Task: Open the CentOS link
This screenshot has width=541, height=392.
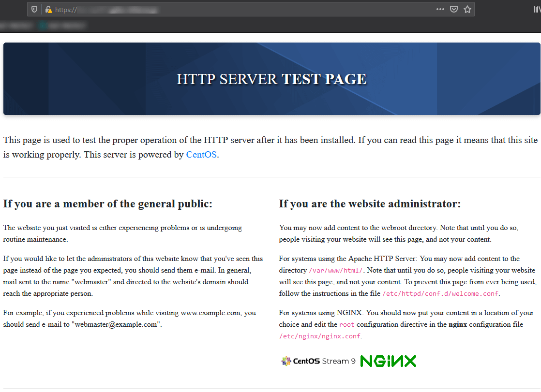Action: 201,155
